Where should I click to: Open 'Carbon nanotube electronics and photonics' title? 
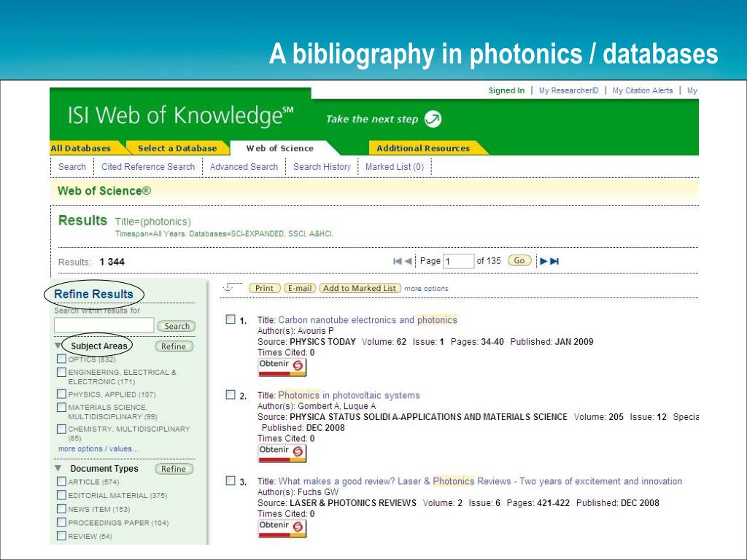368,320
